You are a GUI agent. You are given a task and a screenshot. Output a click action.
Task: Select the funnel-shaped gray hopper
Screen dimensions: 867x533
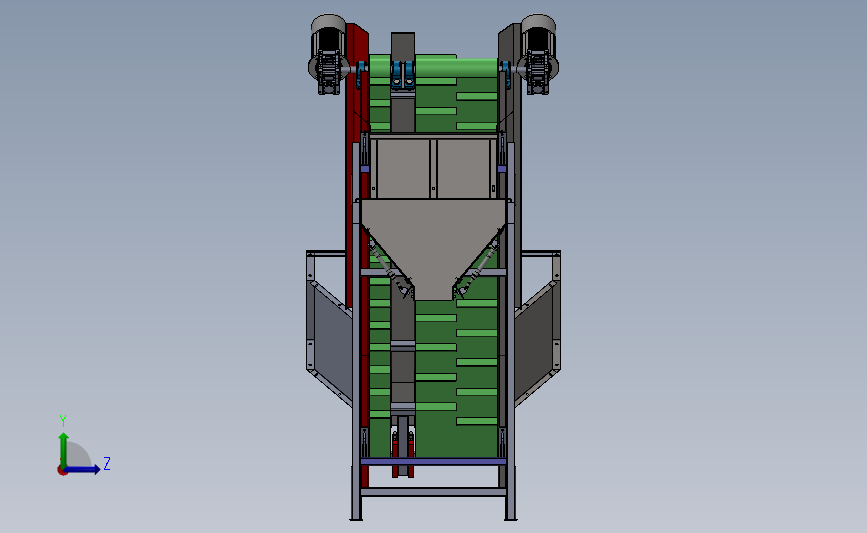434,249
